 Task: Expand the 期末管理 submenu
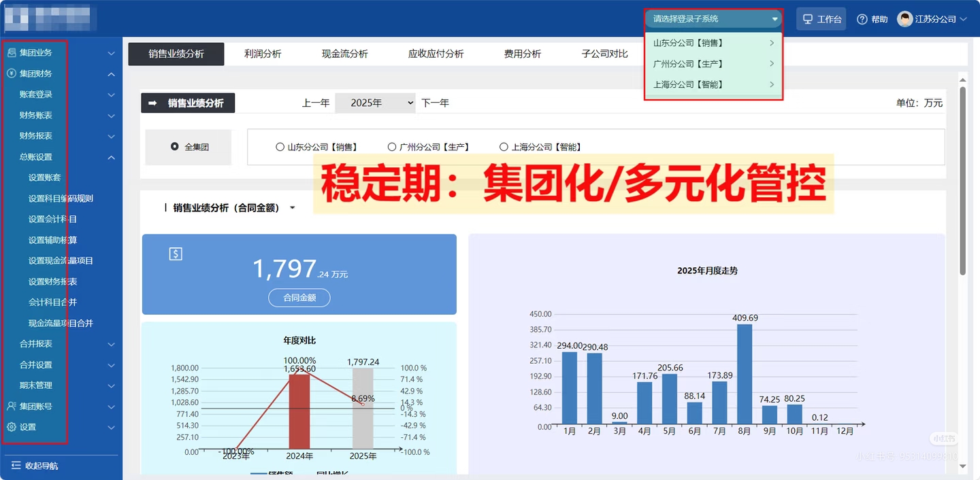[112, 385]
